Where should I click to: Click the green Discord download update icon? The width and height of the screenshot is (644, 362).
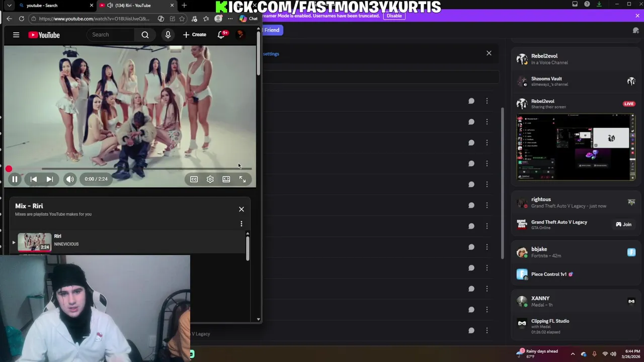pos(599,4)
